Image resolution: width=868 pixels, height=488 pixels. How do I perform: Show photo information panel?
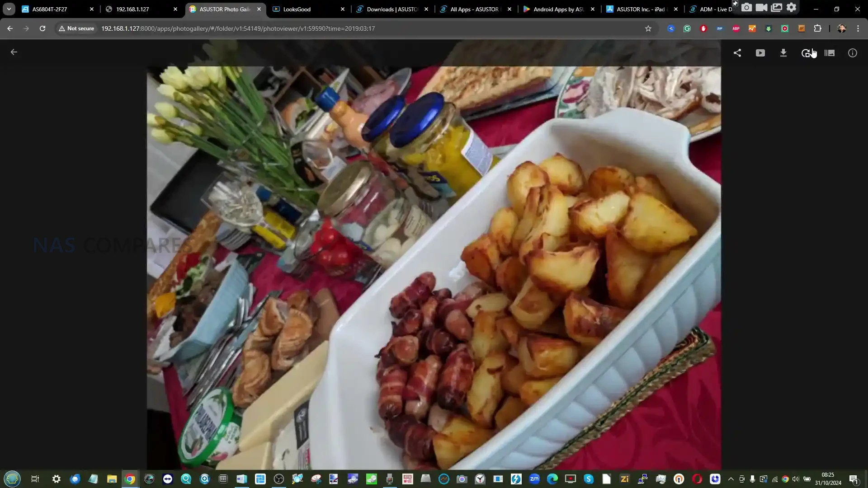click(x=853, y=53)
